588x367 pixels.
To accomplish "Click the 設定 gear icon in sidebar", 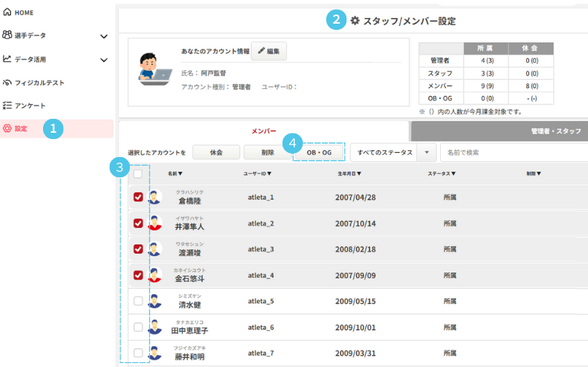I will [x=7, y=129].
